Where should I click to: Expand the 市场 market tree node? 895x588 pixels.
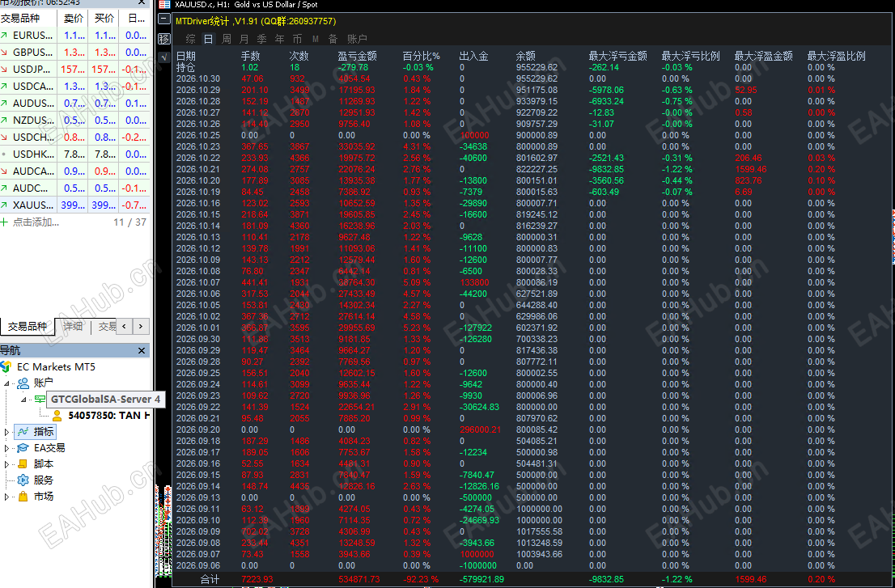pyautogui.click(x=6, y=497)
